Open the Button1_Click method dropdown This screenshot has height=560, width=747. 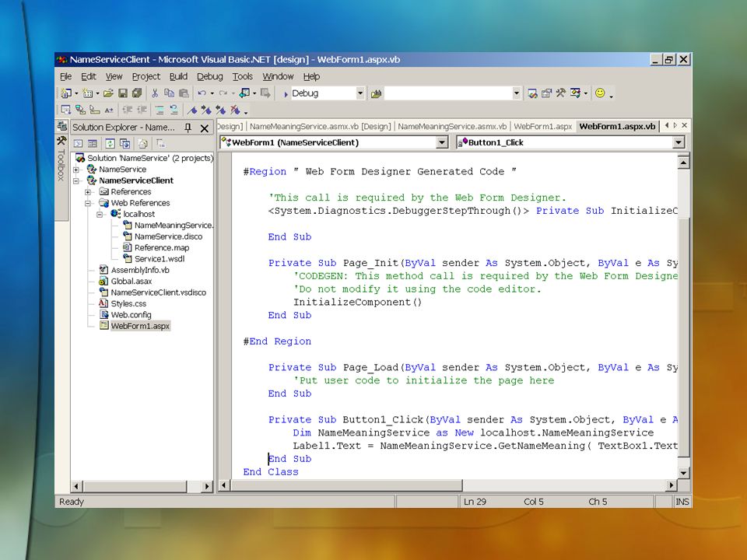click(x=679, y=142)
